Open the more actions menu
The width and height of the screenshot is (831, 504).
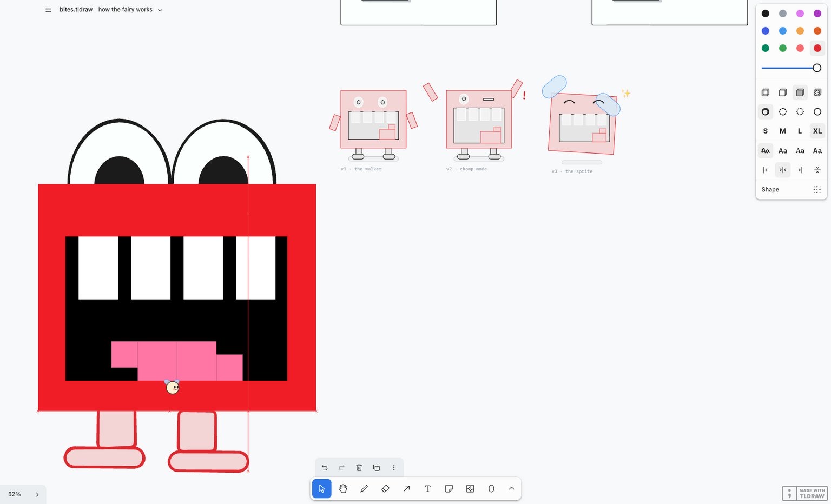tap(394, 468)
